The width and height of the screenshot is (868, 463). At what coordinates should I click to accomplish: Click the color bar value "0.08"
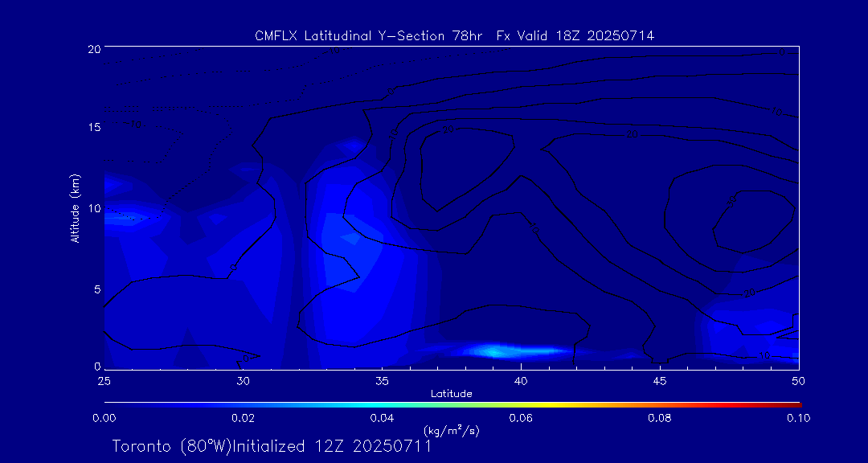pos(660,418)
